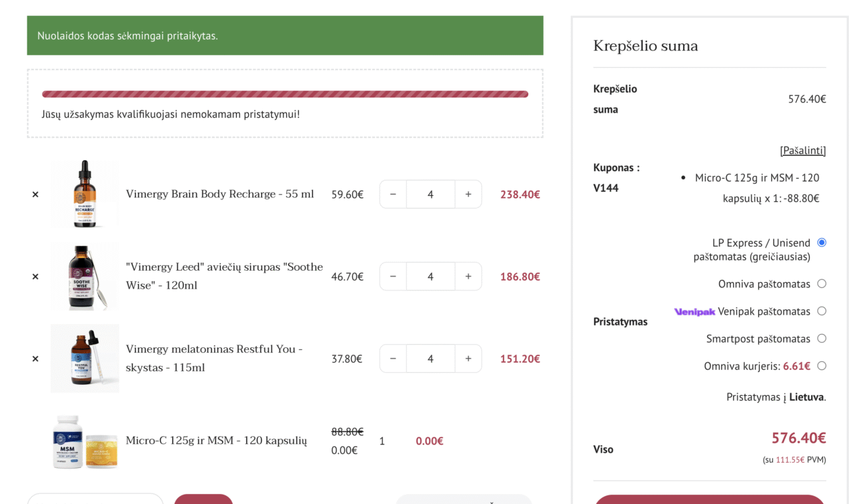Open "Vimergy Leed" aviečių sirupas product link
867x504 pixels.
[x=225, y=276]
